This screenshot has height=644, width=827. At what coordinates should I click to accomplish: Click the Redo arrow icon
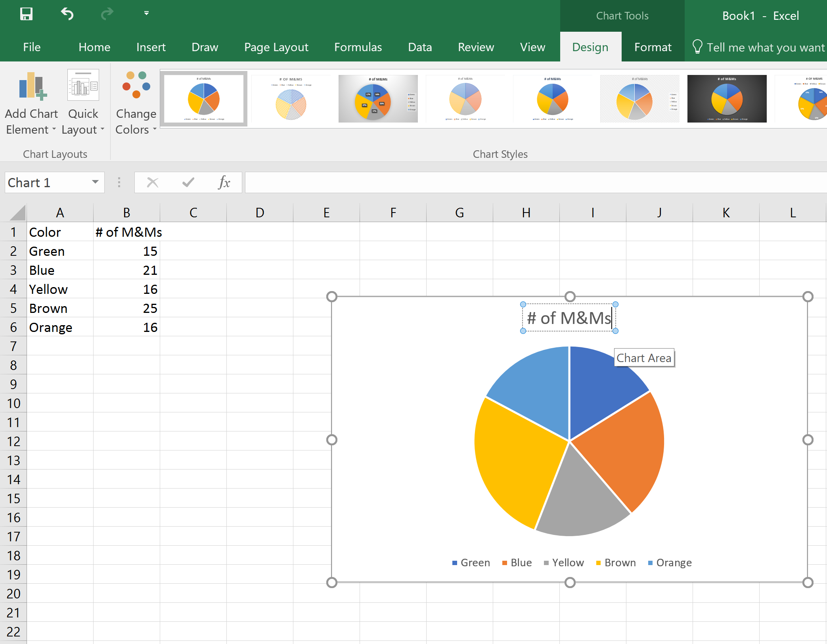tap(107, 14)
